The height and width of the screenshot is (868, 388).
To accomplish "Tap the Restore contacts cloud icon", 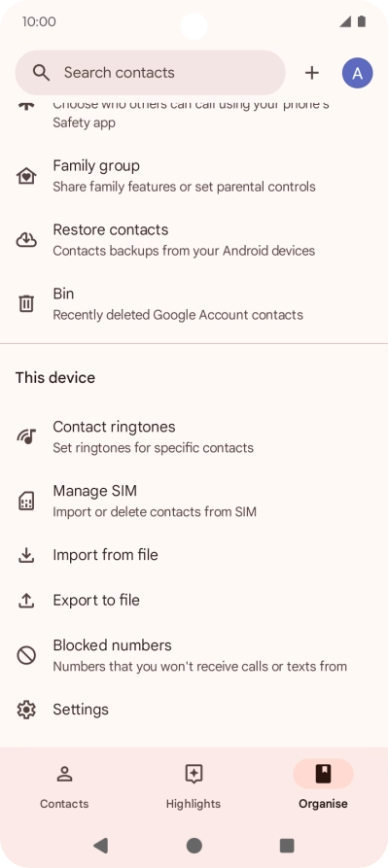I will (26, 240).
